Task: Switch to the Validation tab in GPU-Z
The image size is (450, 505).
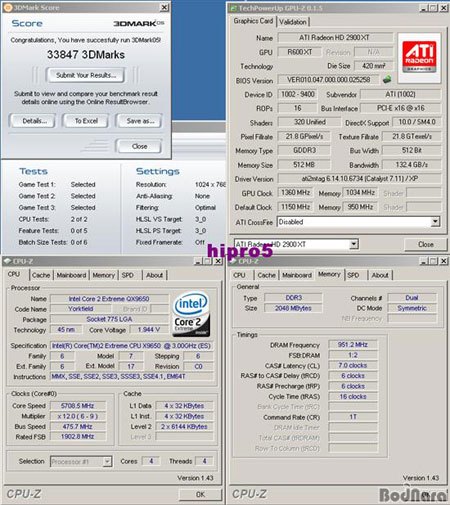Action: coord(293,22)
